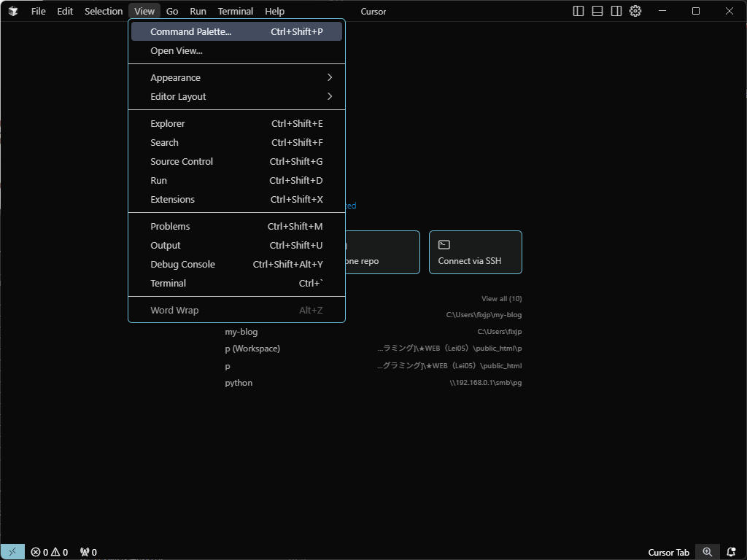This screenshot has height=560, width=747.
Task: Click the forwarded ports status icon
Action: pos(88,552)
